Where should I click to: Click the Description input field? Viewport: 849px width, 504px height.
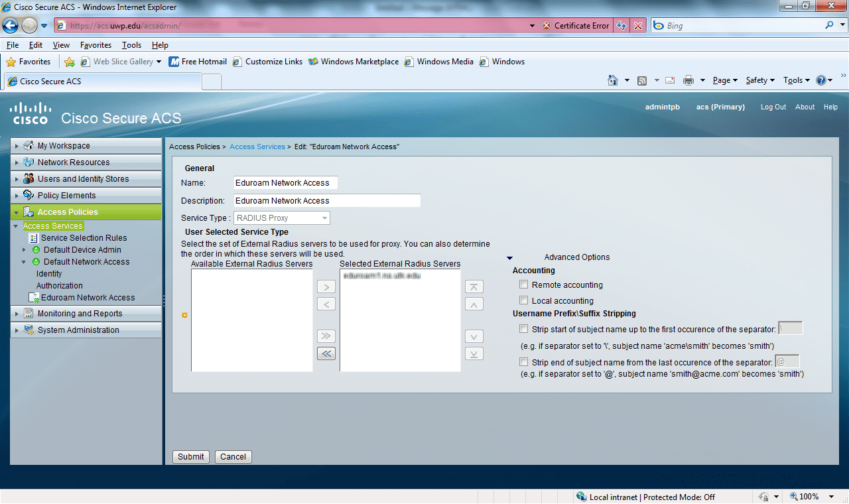click(x=328, y=201)
